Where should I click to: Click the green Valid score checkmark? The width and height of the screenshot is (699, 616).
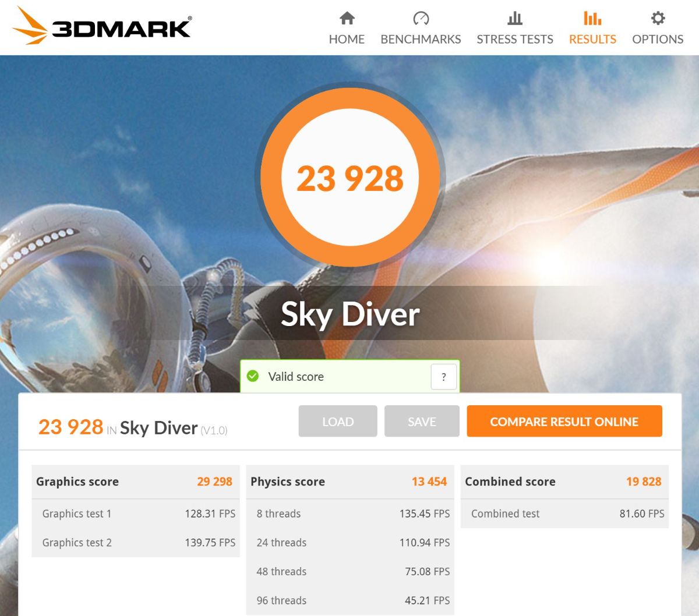pos(253,376)
